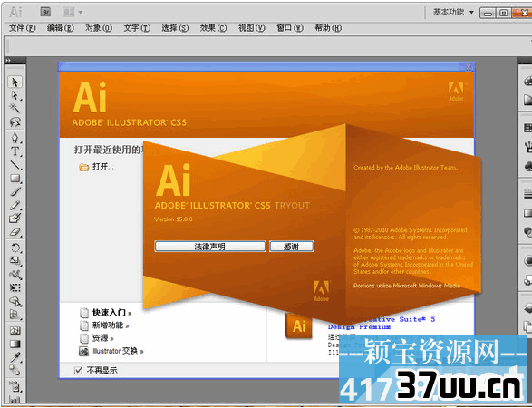
Task: Click the 打开... link on welcome screen
Action: pos(102,167)
